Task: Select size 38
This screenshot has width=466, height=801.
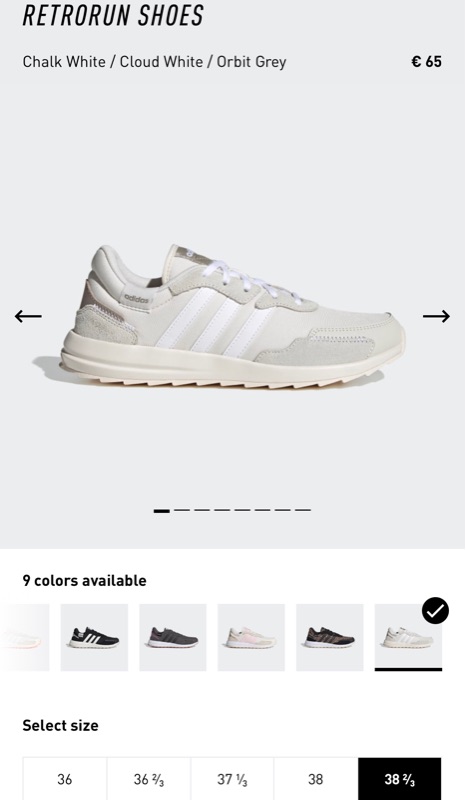Action: pos(316,779)
